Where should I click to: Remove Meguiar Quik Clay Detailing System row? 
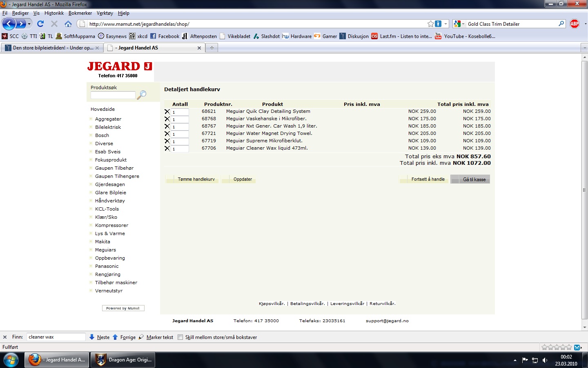click(x=167, y=111)
